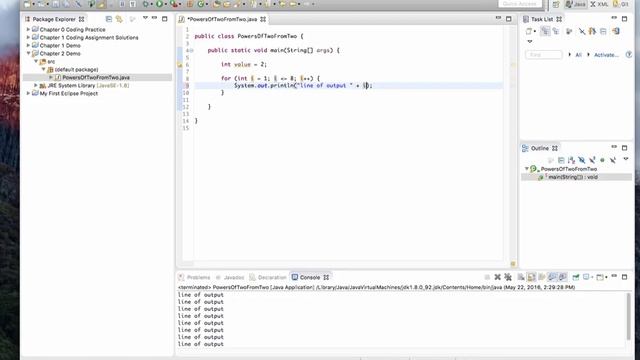Select main(String[]) : void in Outline
Image resolution: width=640 pixels, height=360 pixels.
(573, 177)
